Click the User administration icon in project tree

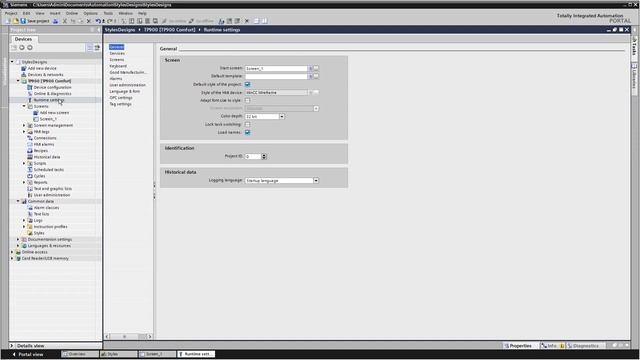coord(30,195)
